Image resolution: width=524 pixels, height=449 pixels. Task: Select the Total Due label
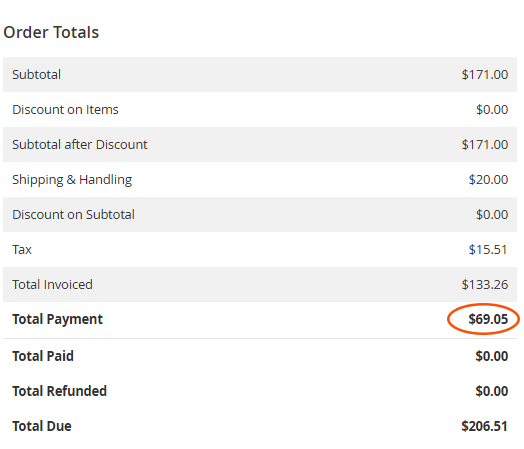[42, 426]
